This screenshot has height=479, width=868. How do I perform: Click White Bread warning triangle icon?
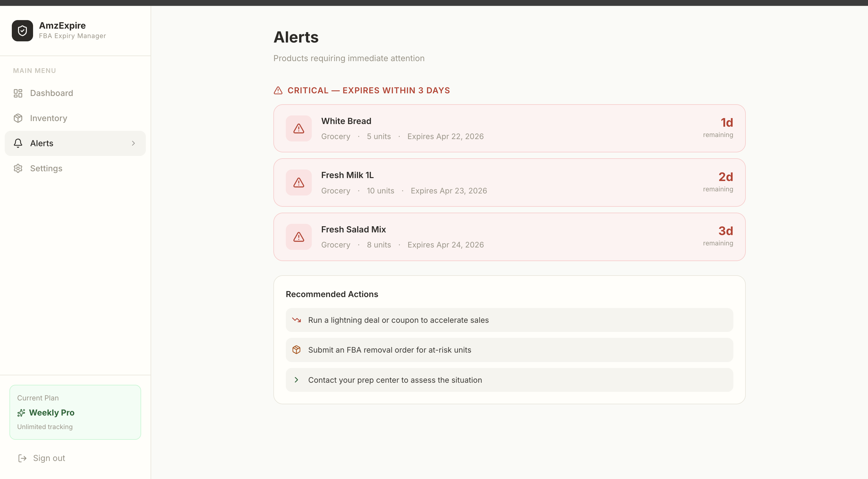(x=298, y=128)
